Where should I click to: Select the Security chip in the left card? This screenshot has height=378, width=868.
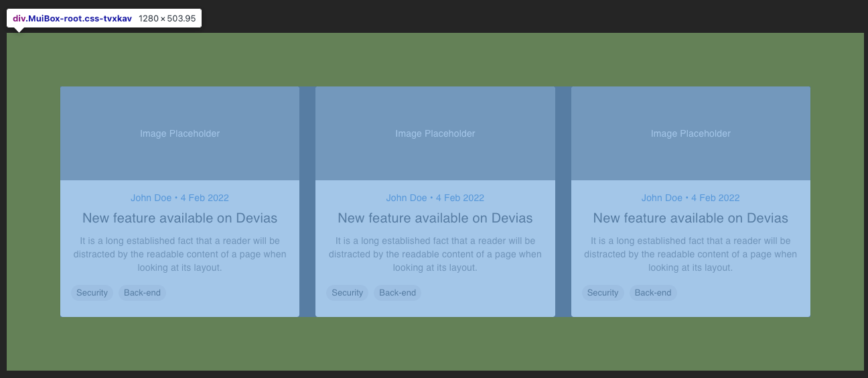point(92,293)
